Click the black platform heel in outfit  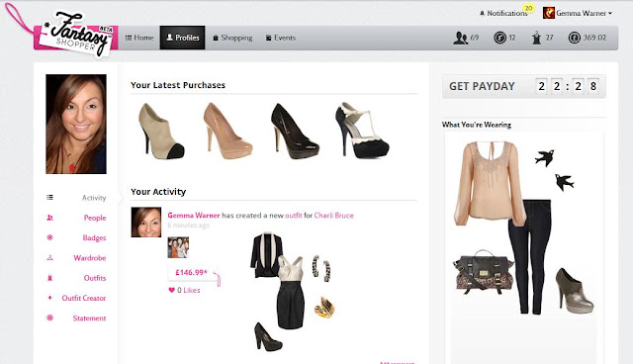click(x=268, y=336)
